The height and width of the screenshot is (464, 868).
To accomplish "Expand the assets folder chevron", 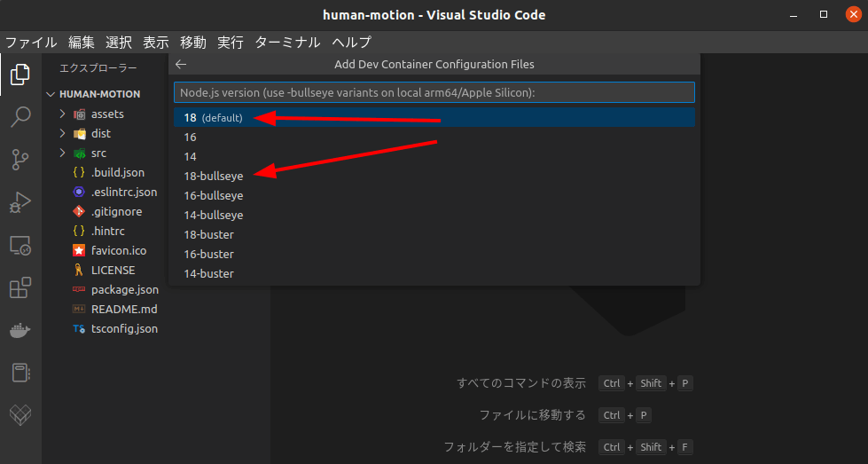I will [63, 114].
